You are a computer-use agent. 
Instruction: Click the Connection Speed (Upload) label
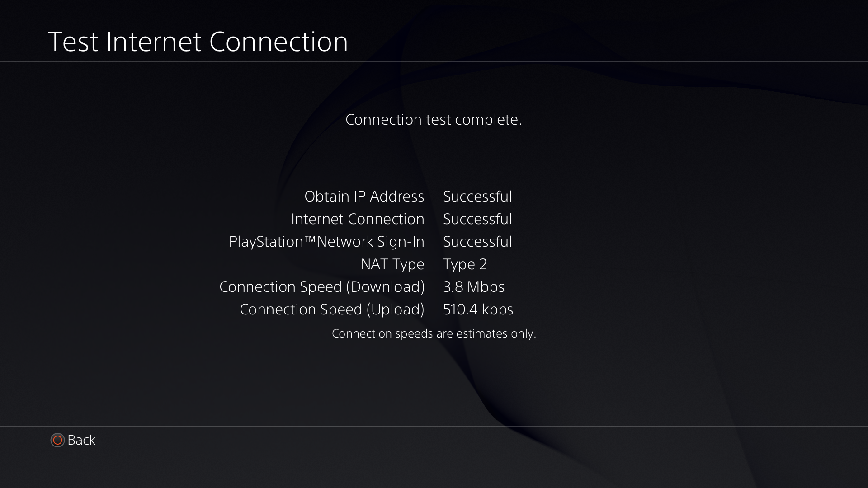(x=332, y=310)
